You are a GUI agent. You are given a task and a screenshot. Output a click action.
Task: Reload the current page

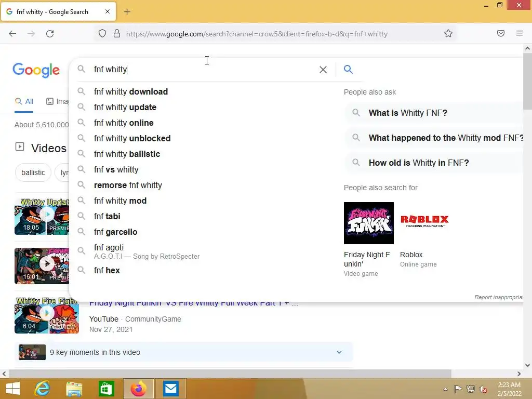point(50,34)
